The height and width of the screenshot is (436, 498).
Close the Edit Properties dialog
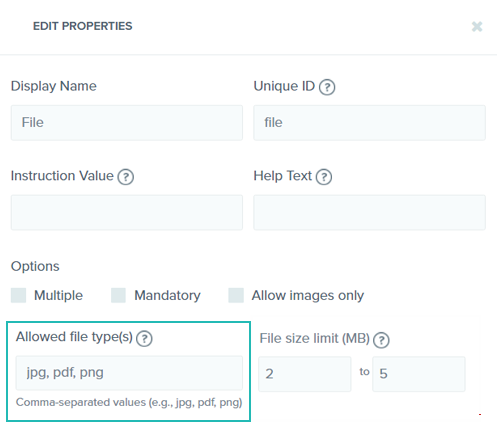(477, 26)
